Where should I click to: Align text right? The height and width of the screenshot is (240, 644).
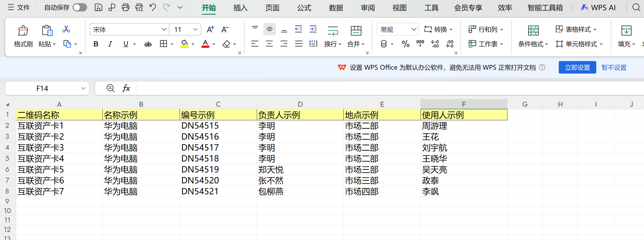pos(284,44)
